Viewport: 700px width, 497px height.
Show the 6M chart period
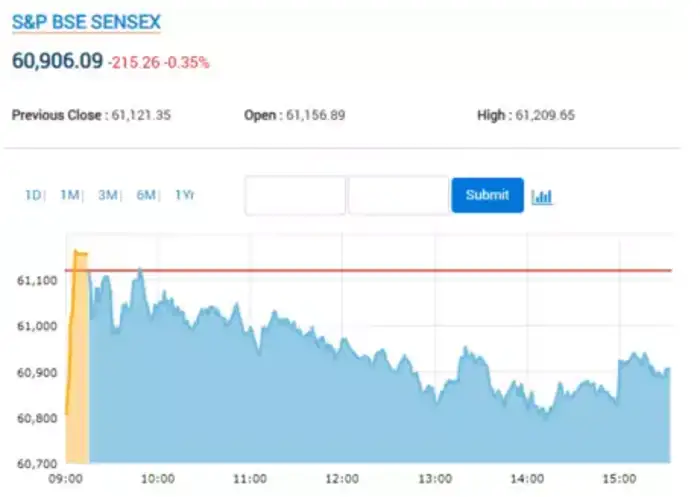click(145, 195)
